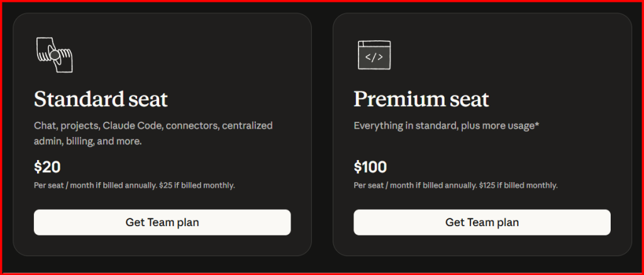Click the $20 price

(47, 167)
